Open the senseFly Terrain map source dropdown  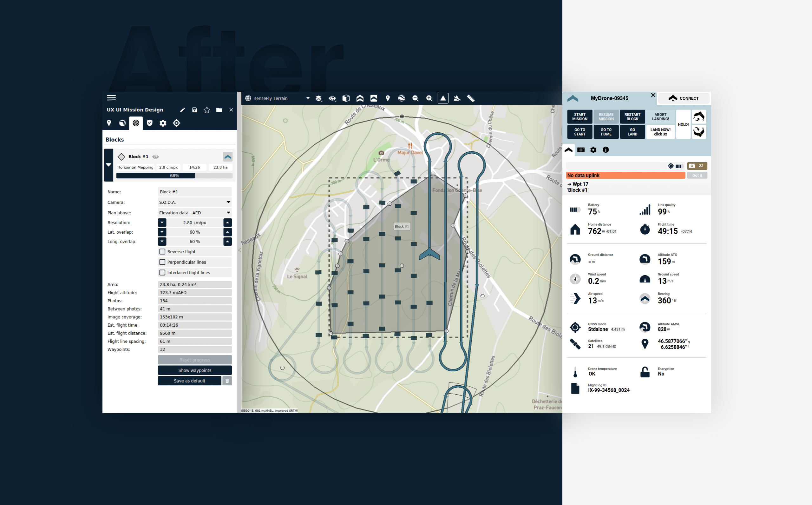(x=277, y=98)
